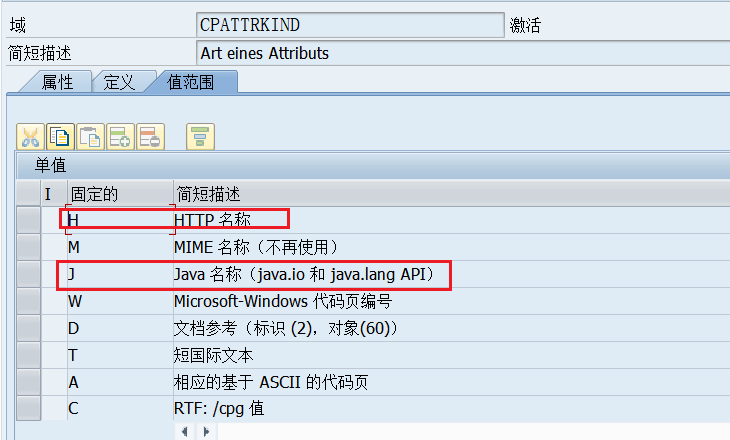
Task: Click the Microsoft-Windows 代码页编号 cell
Action: pos(452,301)
